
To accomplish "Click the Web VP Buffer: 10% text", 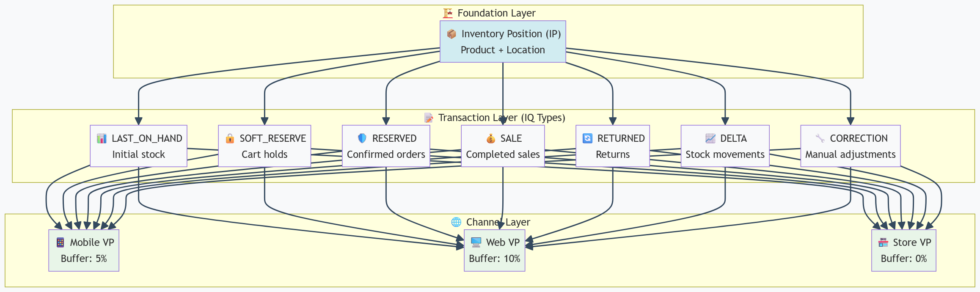I will point(495,259).
